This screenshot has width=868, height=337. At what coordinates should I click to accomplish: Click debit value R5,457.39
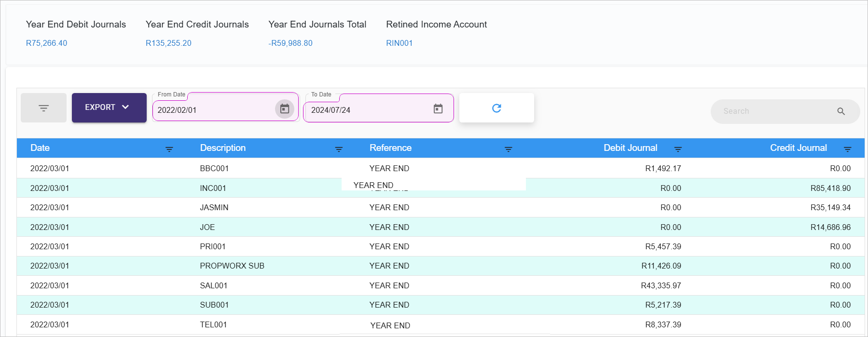pyautogui.click(x=663, y=246)
